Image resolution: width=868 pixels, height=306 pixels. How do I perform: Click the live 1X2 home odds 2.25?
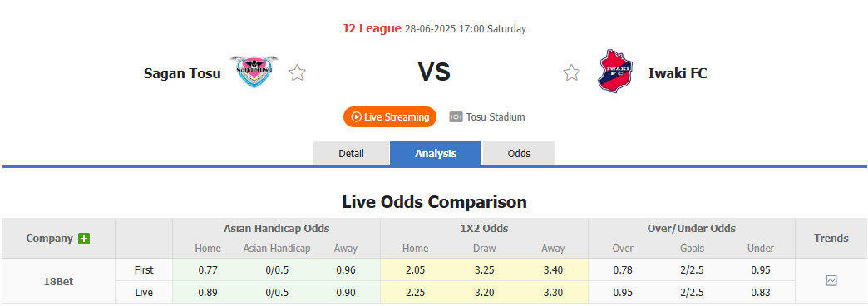click(x=415, y=292)
